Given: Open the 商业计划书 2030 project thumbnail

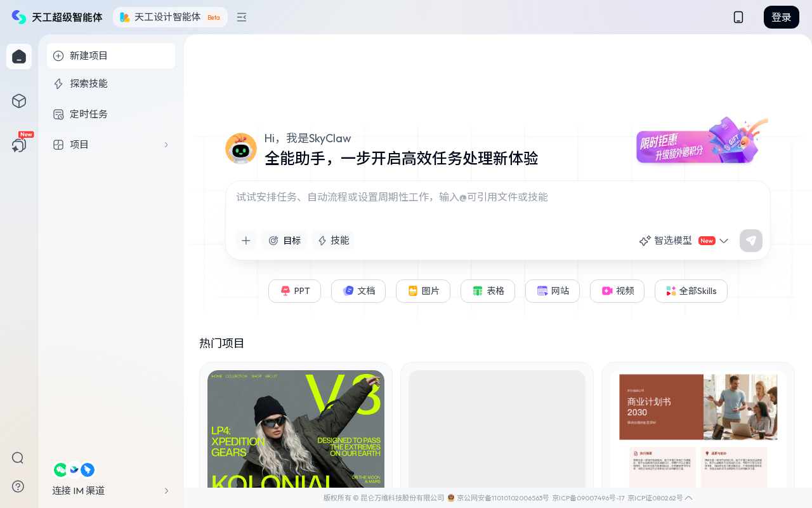Looking at the screenshot, I should (698, 429).
